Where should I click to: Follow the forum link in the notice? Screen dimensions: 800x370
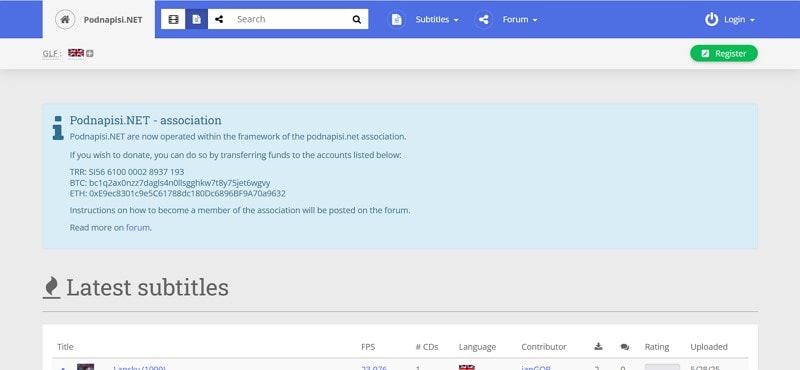(x=138, y=228)
